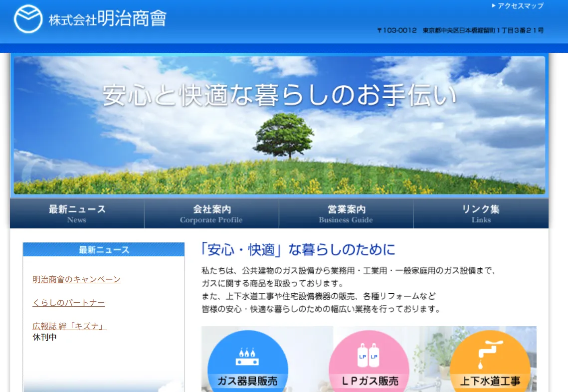Click the postal address text in header

(x=460, y=30)
